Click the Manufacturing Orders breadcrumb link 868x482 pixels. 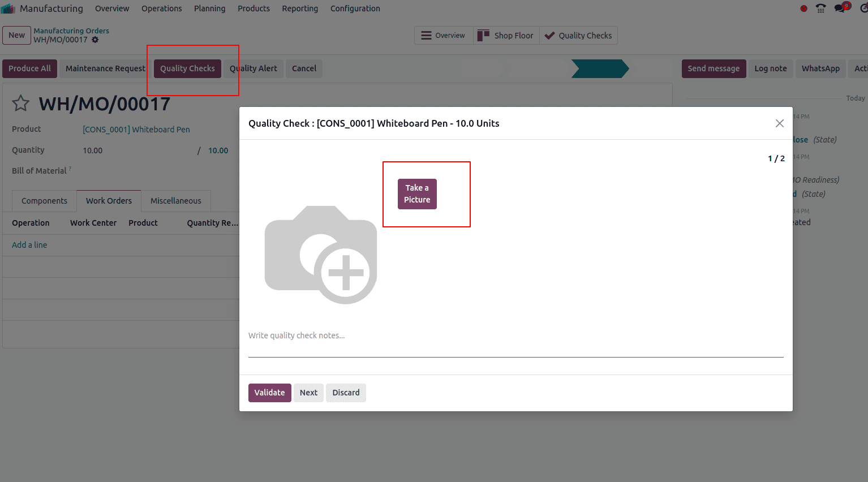click(x=71, y=31)
